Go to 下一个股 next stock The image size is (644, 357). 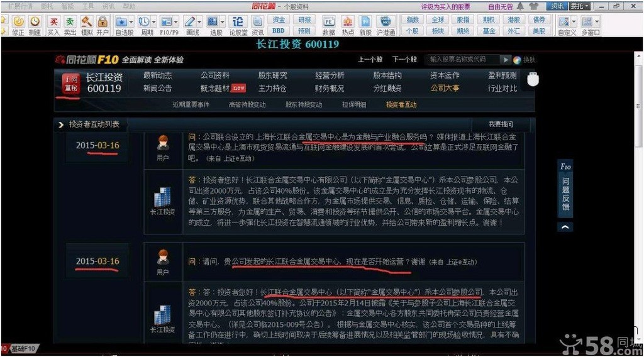404,60
